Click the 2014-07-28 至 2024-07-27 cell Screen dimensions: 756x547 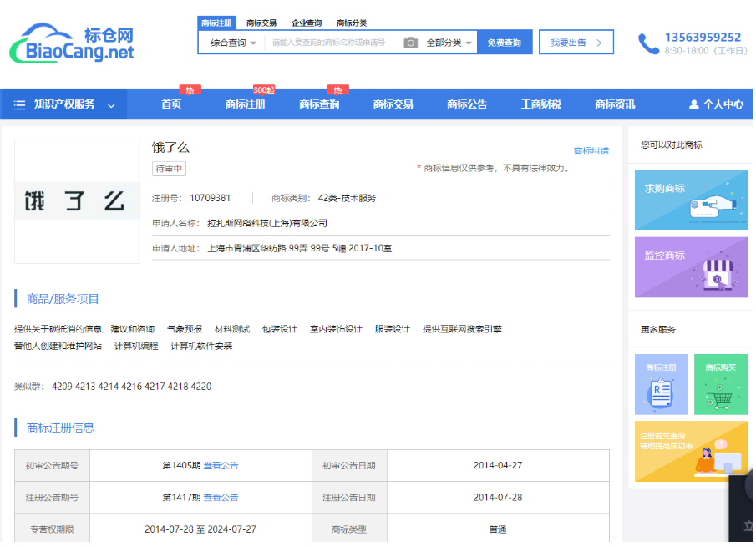point(200,529)
